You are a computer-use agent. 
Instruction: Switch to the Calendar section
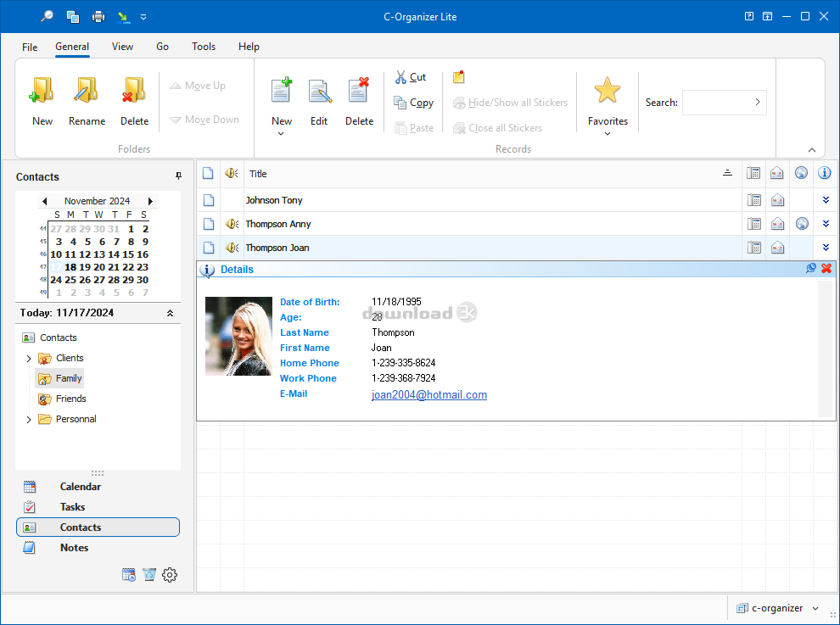[x=80, y=487]
